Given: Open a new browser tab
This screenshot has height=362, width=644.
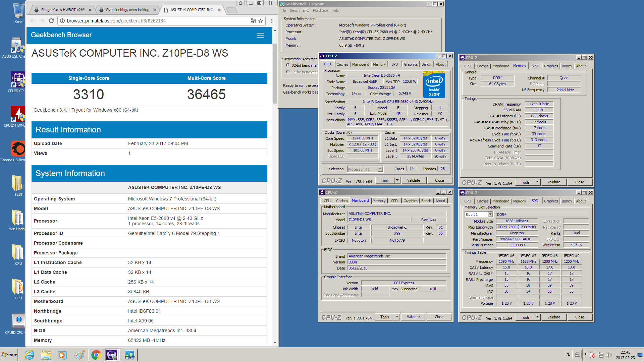Looking at the screenshot, I should pos(231,10).
